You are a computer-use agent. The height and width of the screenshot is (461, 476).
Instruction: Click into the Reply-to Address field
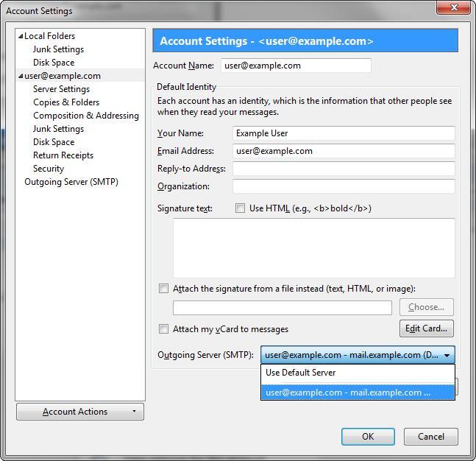tap(344, 169)
